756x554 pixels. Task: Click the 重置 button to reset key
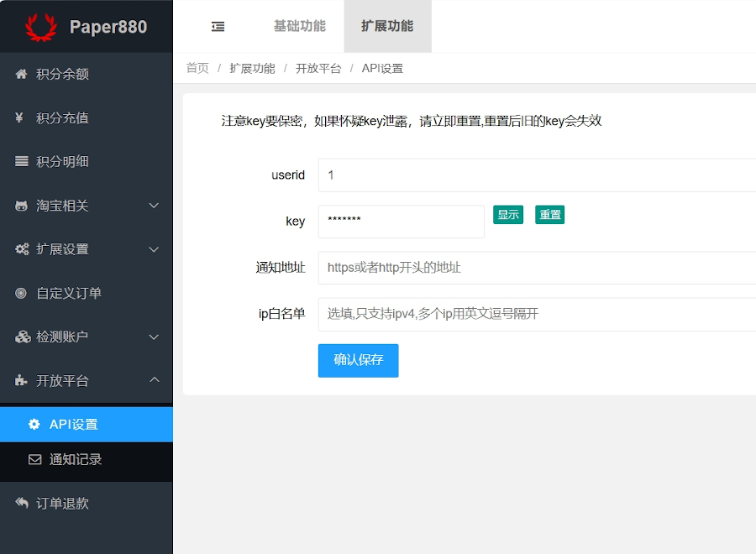tap(549, 214)
